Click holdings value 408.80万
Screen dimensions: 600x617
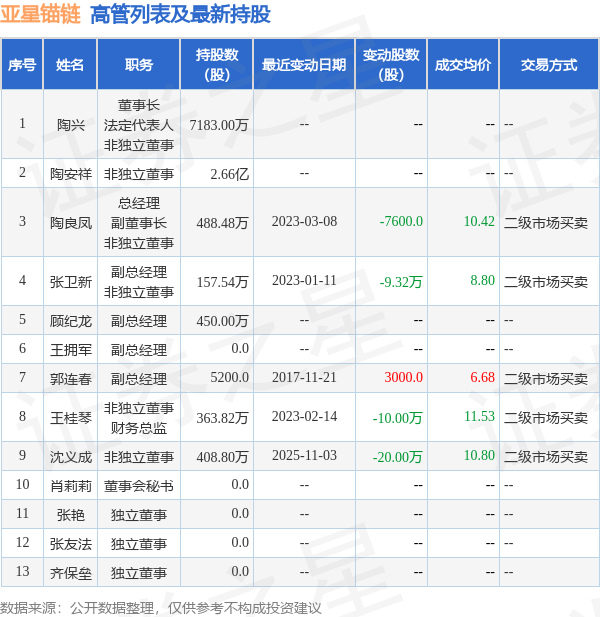[x=222, y=457]
